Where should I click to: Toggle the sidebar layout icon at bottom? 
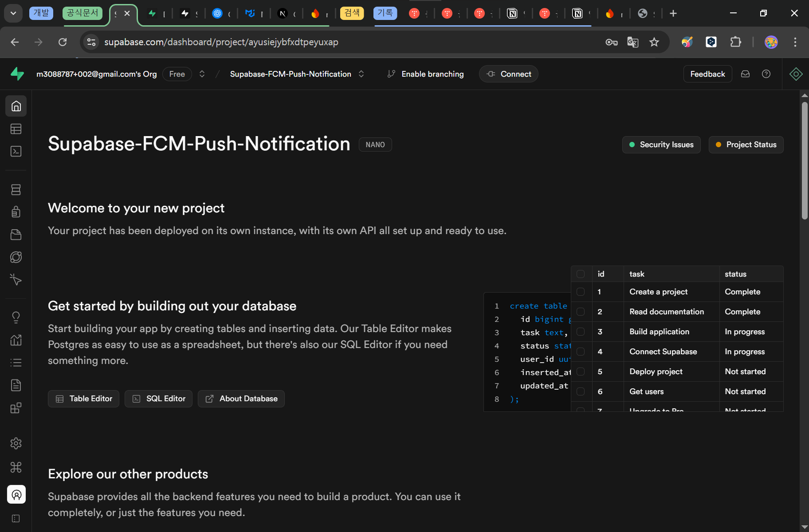pos(16,519)
